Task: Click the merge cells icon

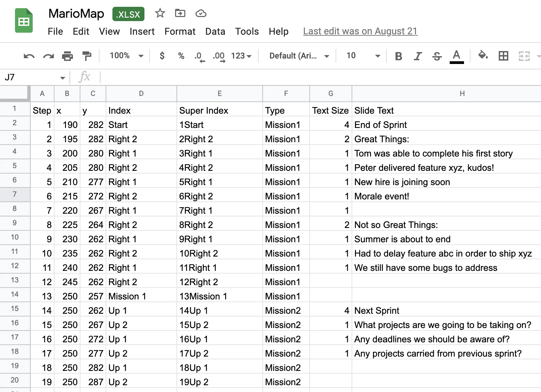Action: tap(524, 56)
